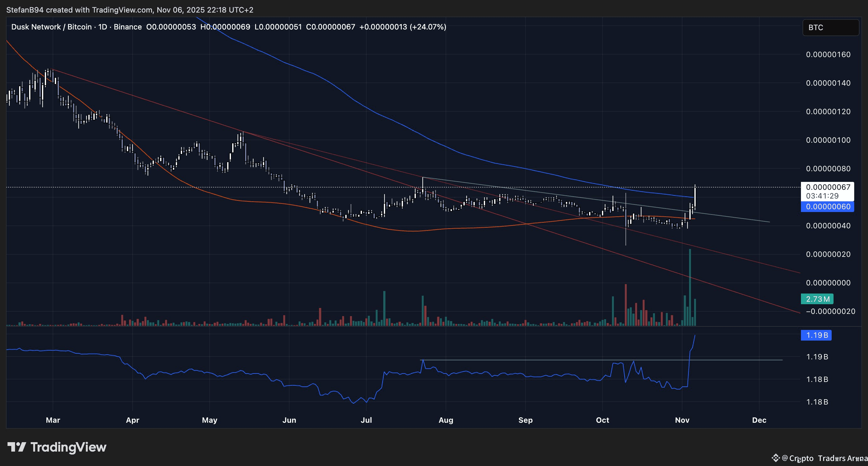The width and height of the screenshot is (868, 466).
Task: Select the 1D interval label in legend
Action: pos(102,27)
